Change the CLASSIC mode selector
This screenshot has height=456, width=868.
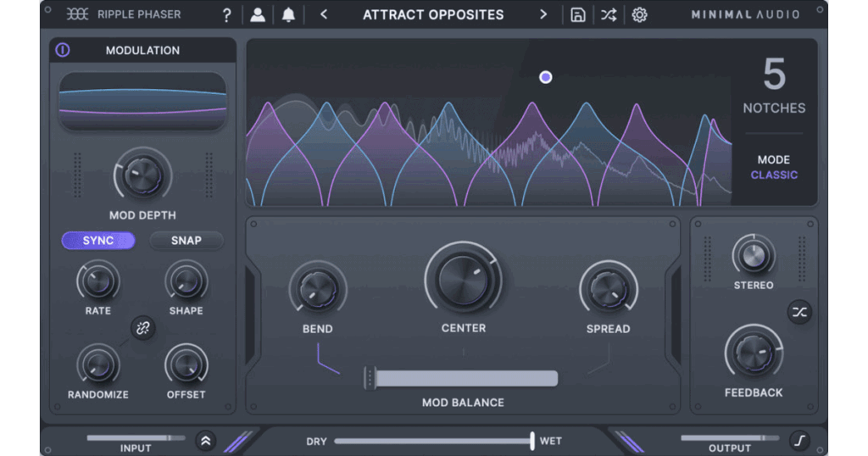774,175
